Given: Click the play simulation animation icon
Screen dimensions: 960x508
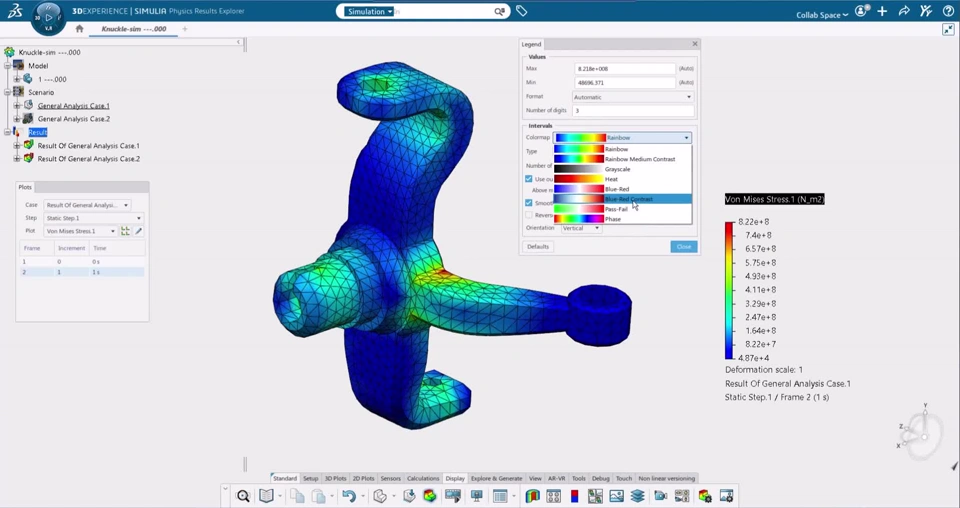Looking at the screenshot, I should point(453,496).
